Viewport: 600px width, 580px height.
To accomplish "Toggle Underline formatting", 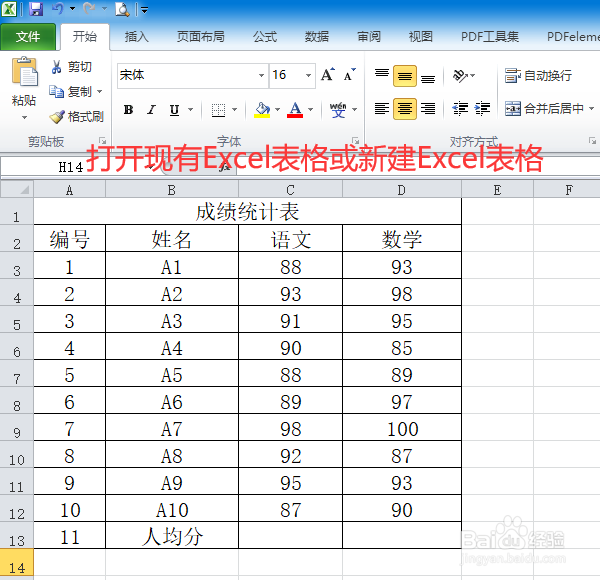I will [x=174, y=110].
